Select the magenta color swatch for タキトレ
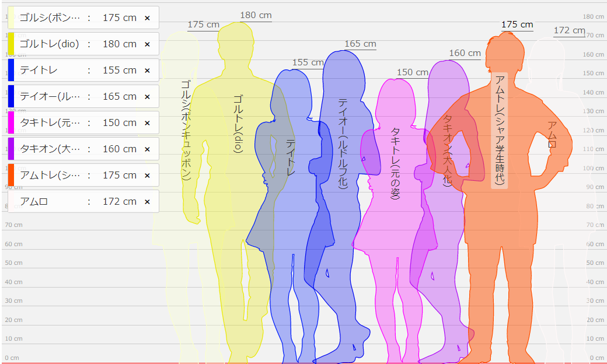Viewport: 607px width, 364px height. coord(11,123)
